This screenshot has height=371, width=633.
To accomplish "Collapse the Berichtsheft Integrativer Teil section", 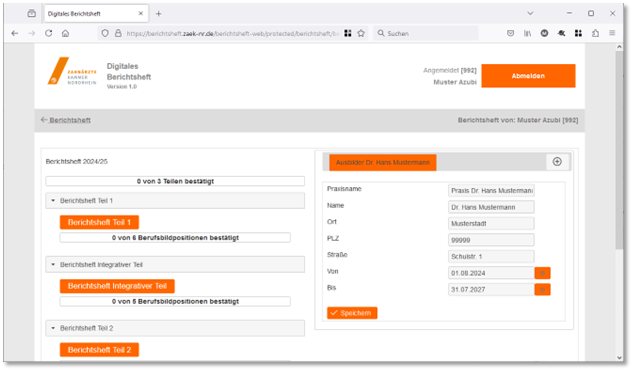I will coord(175,265).
